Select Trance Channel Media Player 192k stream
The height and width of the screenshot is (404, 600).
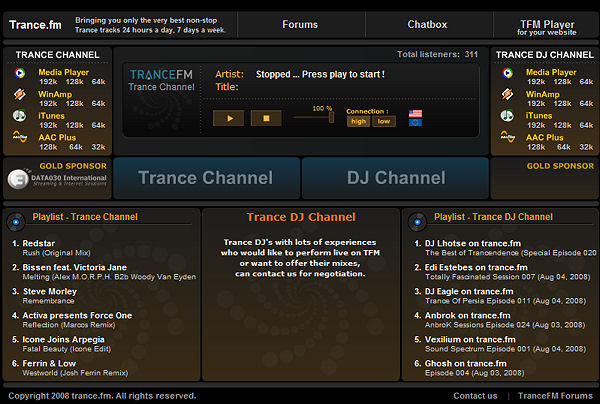pos(48,82)
